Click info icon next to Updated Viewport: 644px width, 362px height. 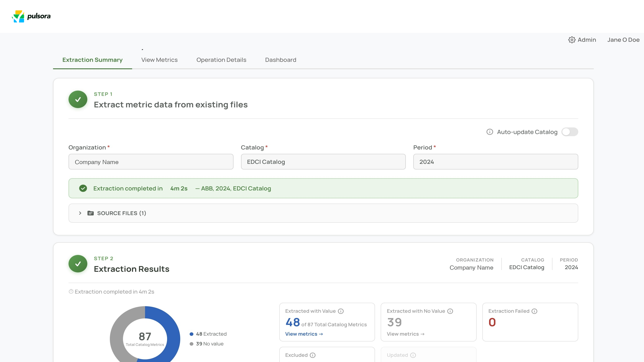click(413, 355)
